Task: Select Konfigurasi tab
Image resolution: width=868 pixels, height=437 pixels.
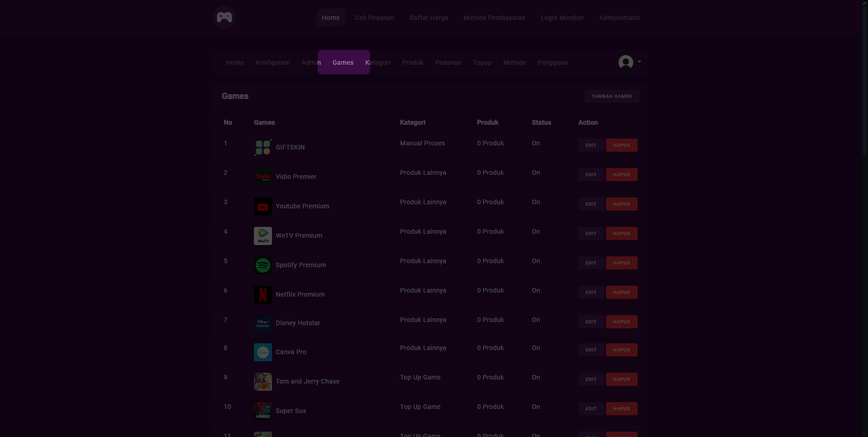Action: coord(272,62)
